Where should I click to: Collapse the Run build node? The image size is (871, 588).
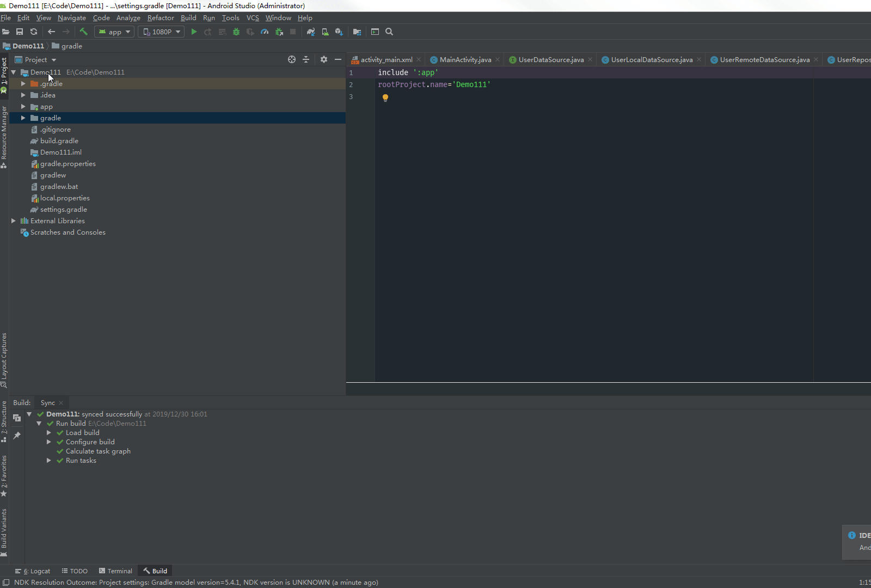point(39,424)
